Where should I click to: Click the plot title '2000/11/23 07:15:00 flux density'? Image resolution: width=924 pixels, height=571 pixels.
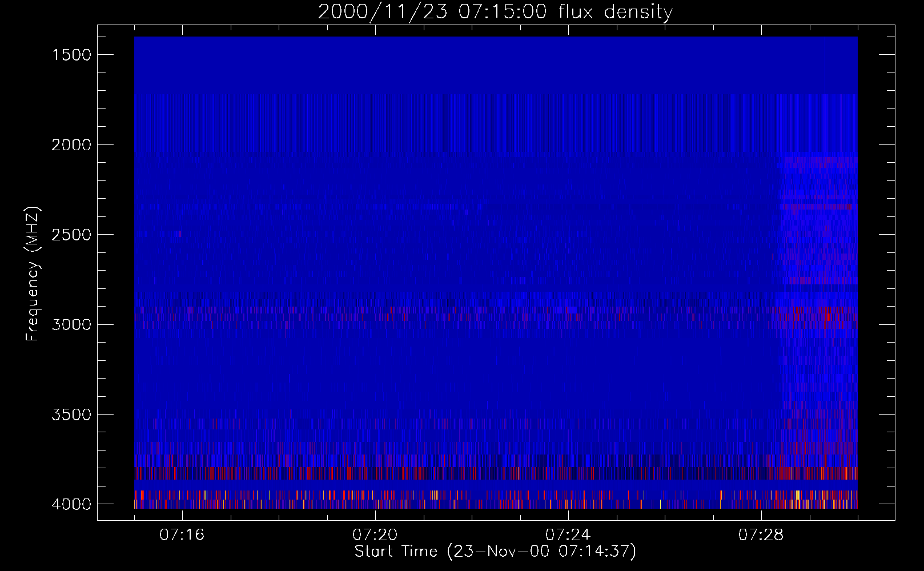[x=495, y=12]
